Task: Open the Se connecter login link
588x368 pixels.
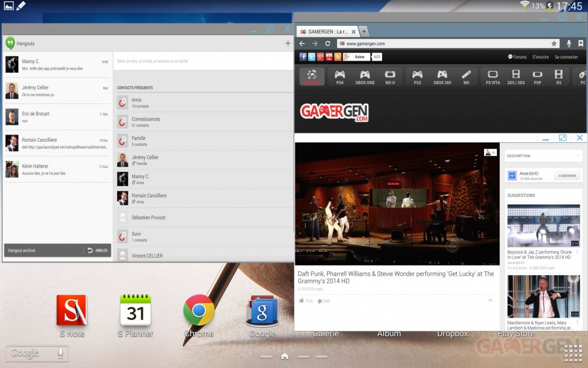Action: pyautogui.click(x=566, y=57)
